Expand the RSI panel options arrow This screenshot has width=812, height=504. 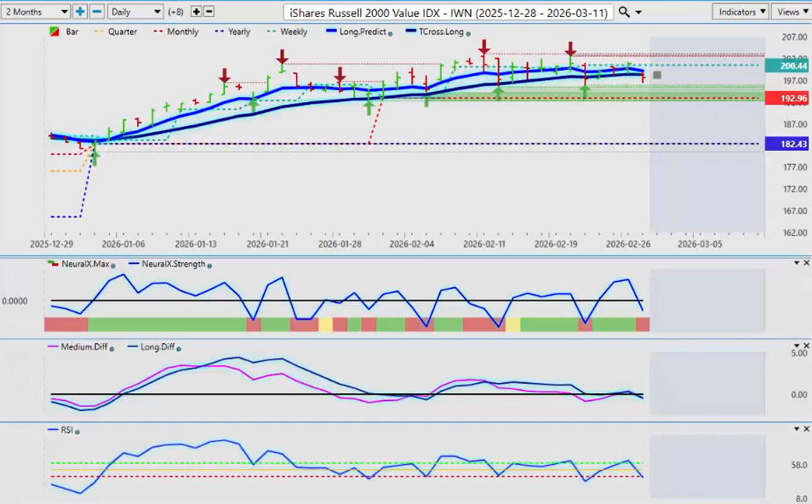point(794,430)
